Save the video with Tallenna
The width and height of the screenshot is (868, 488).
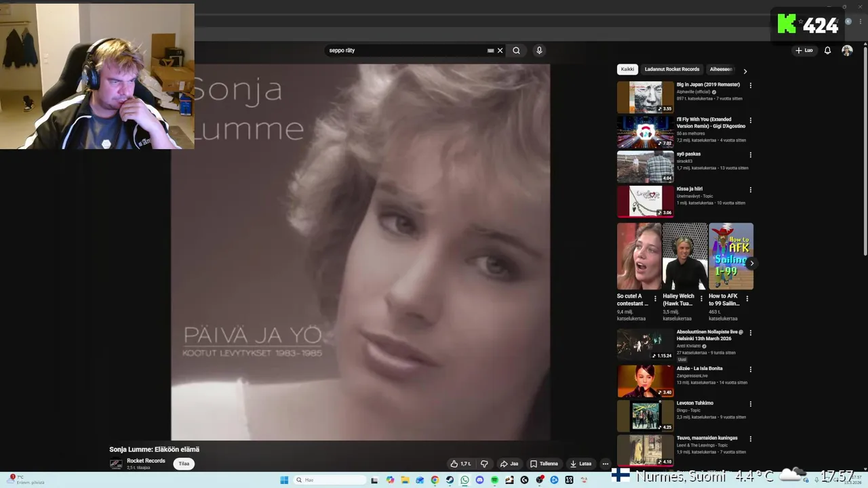545,464
